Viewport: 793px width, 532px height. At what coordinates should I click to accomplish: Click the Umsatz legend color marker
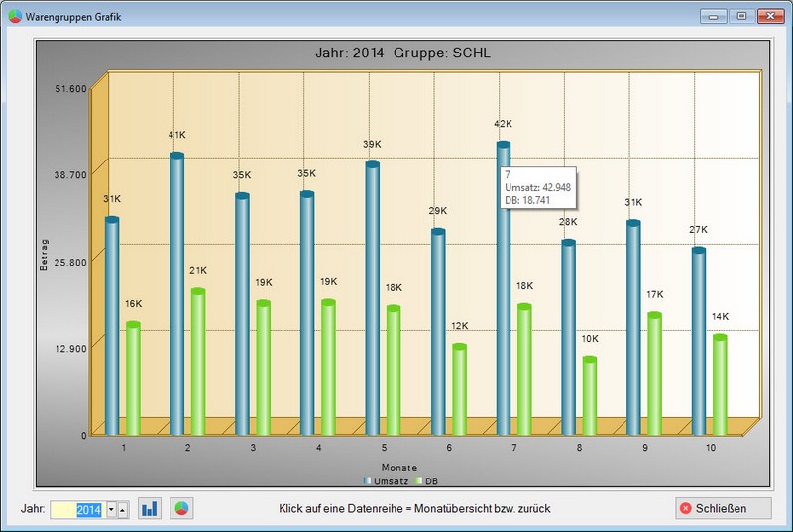click(367, 480)
